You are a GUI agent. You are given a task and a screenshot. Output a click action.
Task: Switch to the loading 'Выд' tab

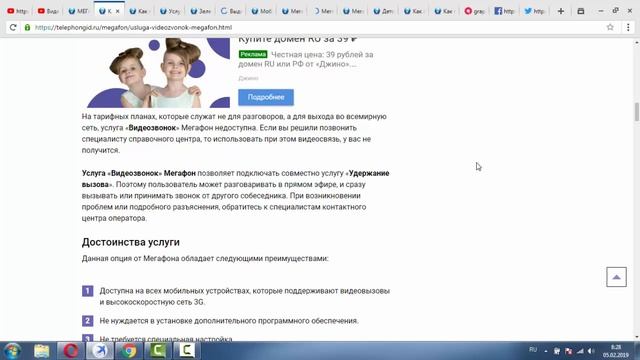231,11
